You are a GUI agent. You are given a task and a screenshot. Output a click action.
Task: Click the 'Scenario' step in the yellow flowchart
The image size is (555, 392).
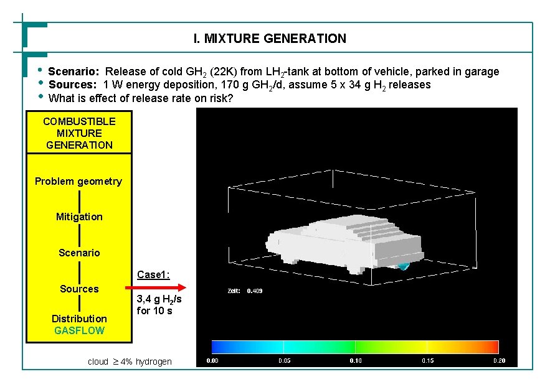(x=79, y=253)
